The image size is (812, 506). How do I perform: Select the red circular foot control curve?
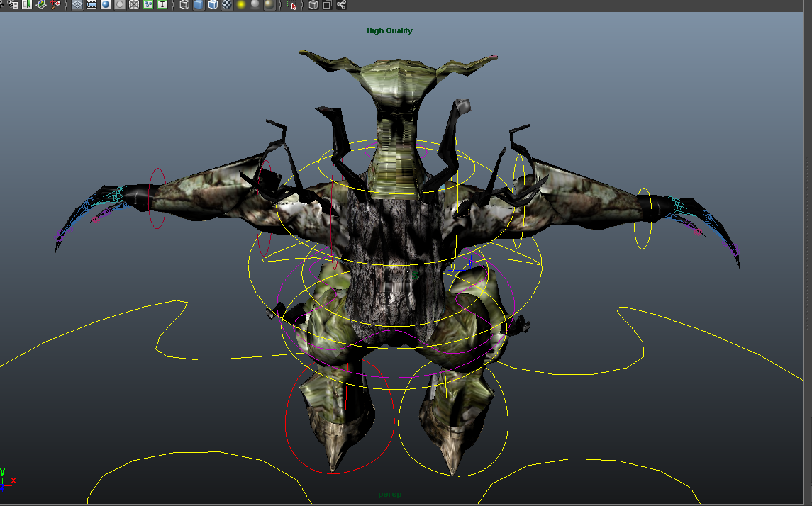287,425
